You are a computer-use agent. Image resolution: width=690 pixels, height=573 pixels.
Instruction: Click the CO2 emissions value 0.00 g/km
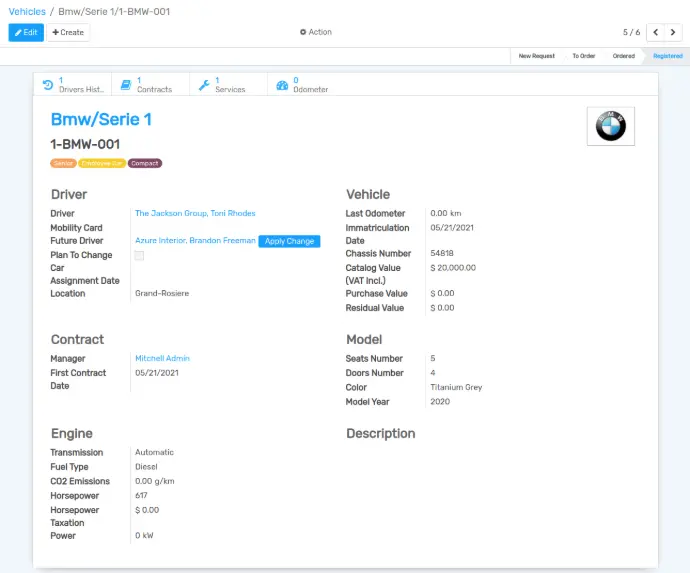(154, 481)
